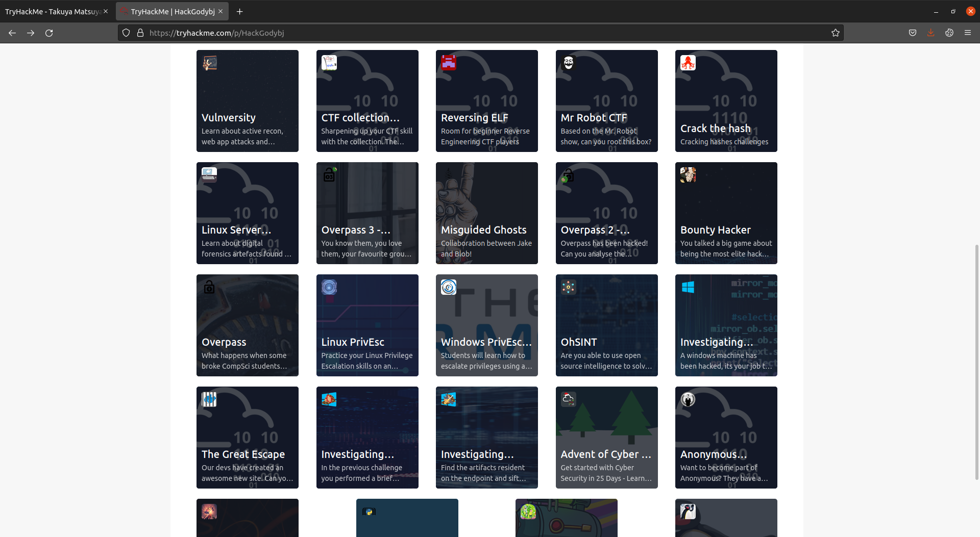Open a new browser tab
The height and width of the screenshot is (537, 980).
tap(239, 11)
